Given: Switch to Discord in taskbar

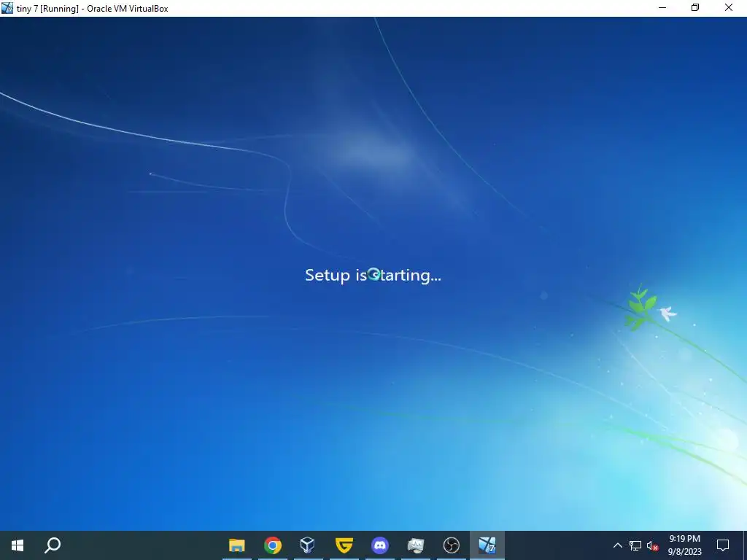Looking at the screenshot, I should [x=379, y=545].
